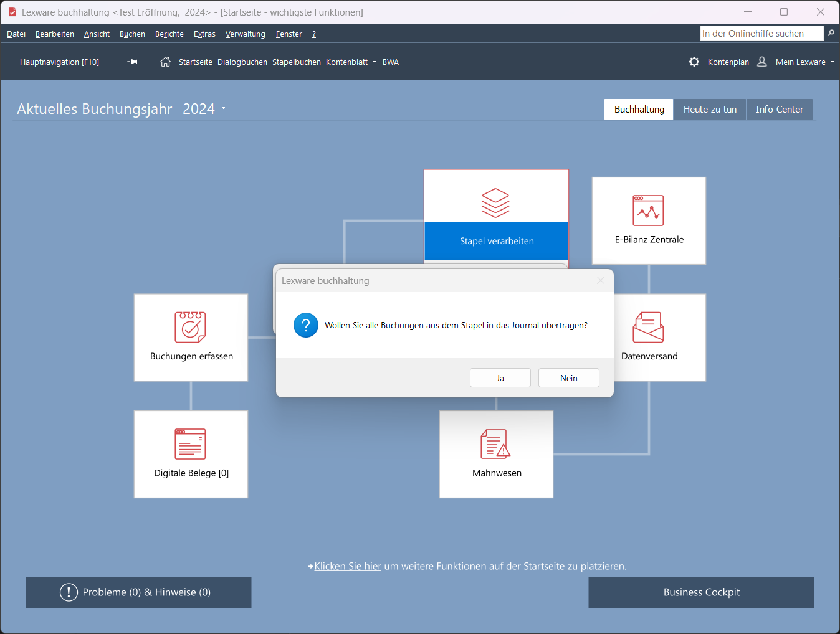The width and height of the screenshot is (840, 634).
Task: Open BWA from the toolbar
Action: click(391, 62)
